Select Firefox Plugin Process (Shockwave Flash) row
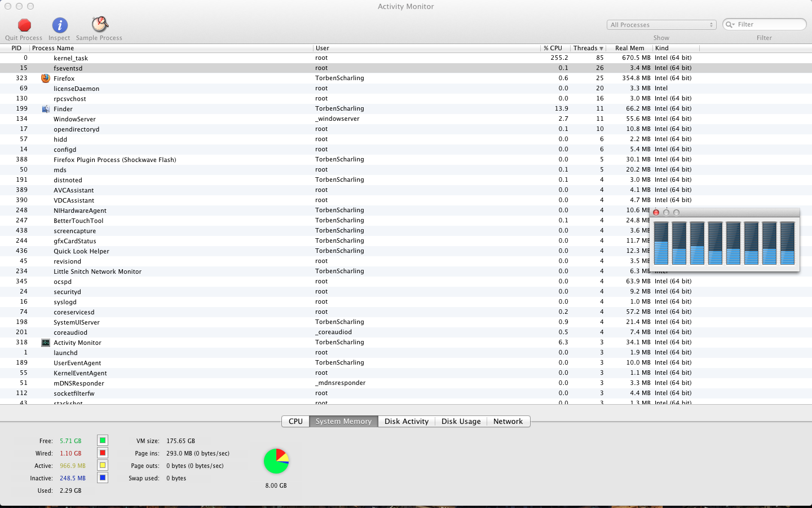The width and height of the screenshot is (812, 508). pyautogui.click(x=406, y=159)
